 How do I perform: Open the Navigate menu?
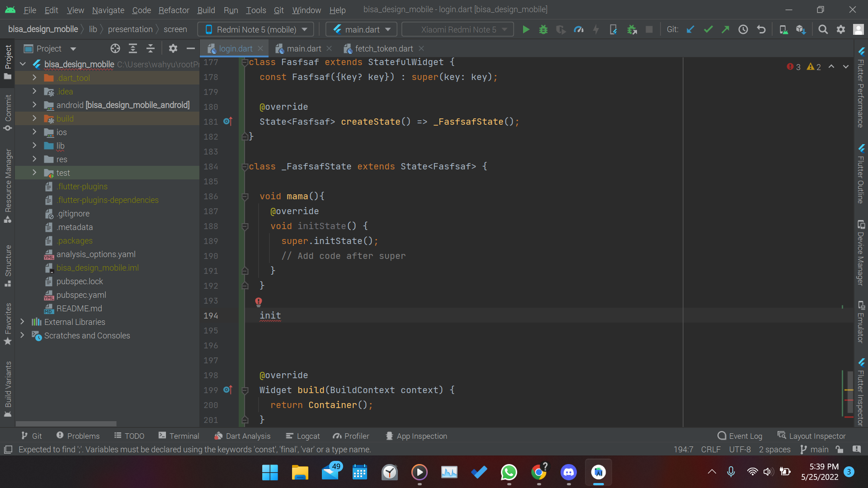(x=108, y=10)
